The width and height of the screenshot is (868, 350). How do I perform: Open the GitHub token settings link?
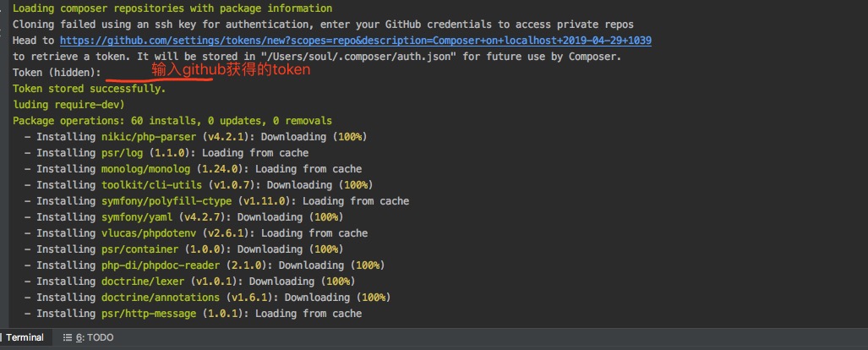(355, 41)
